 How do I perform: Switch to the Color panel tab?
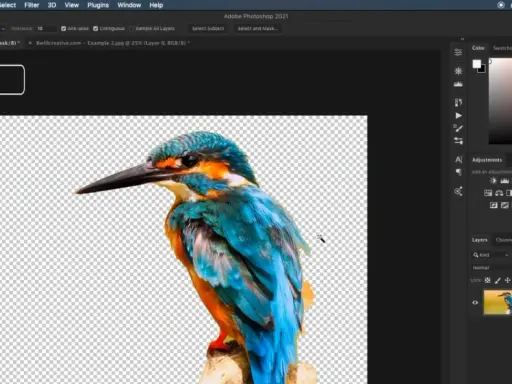[478, 48]
